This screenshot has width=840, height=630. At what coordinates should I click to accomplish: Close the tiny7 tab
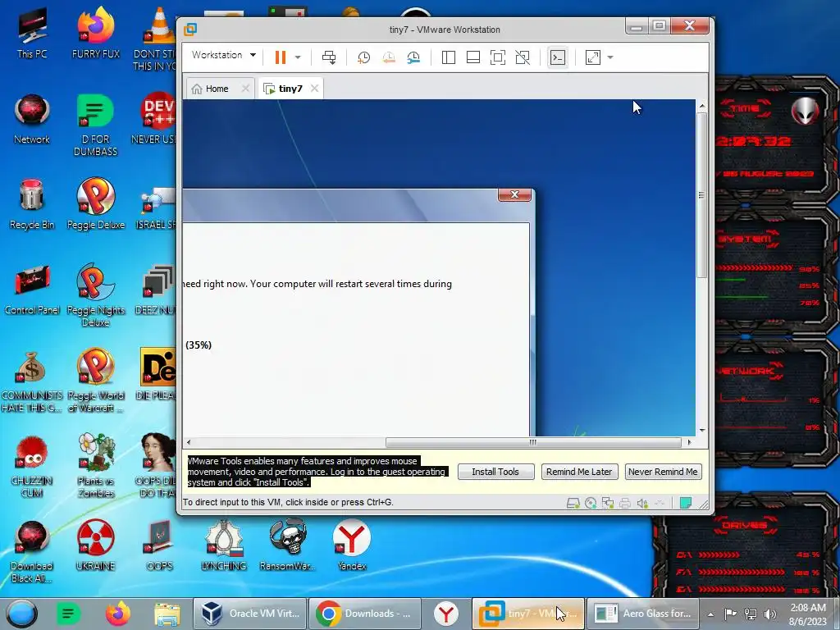click(314, 89)
